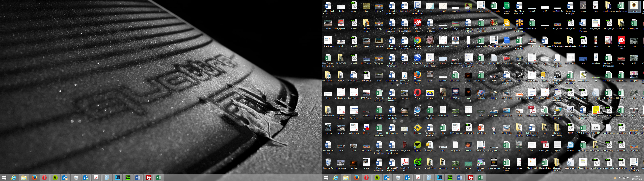The width and height of the screenshot is (644, 181).
Task: Select the 'old pics family' folder
Action: click(366, 25)
